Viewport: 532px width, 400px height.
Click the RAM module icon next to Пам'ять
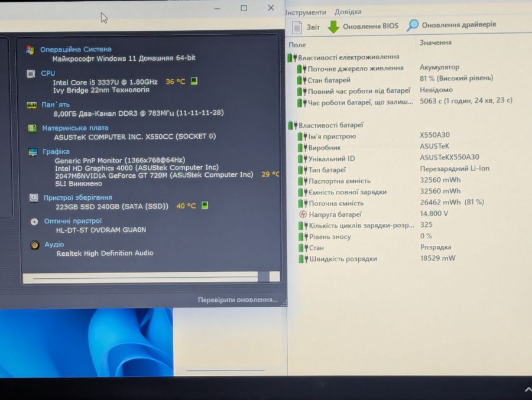[x=31, y=105]
